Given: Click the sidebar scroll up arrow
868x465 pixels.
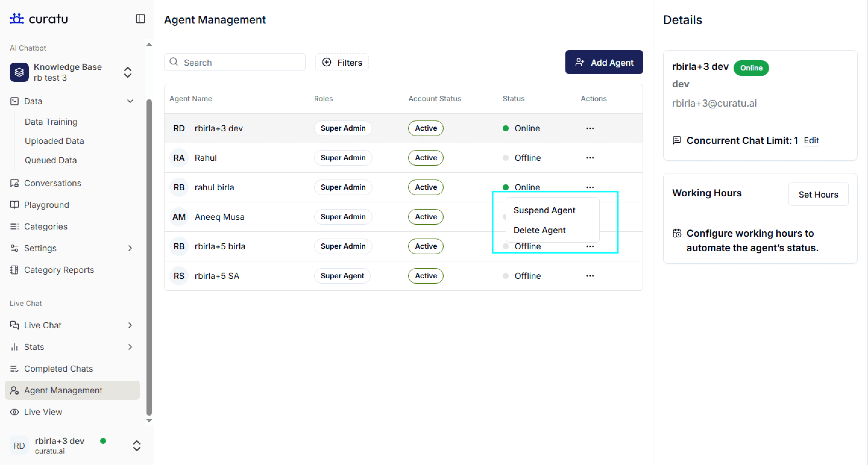Looking at the screenshot, I should [149, 45].
